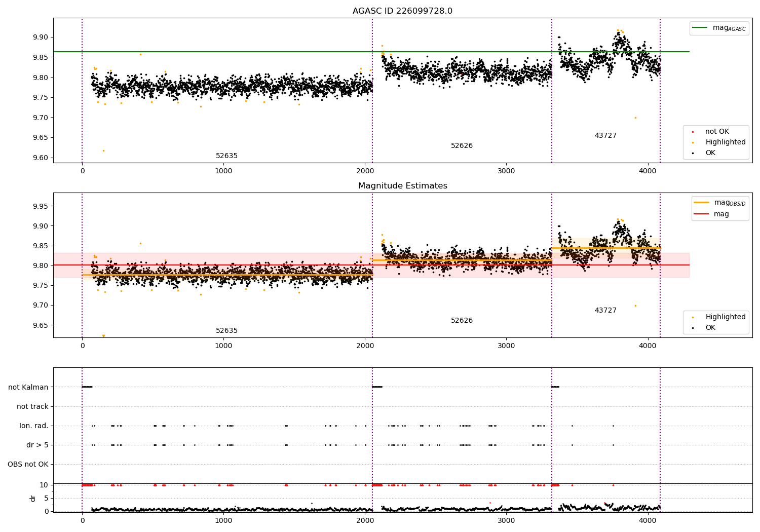Click x-tick 1000 under the bottom flags plot
The height and width of the screenshot is (532, 760).
tap(223, 521)
